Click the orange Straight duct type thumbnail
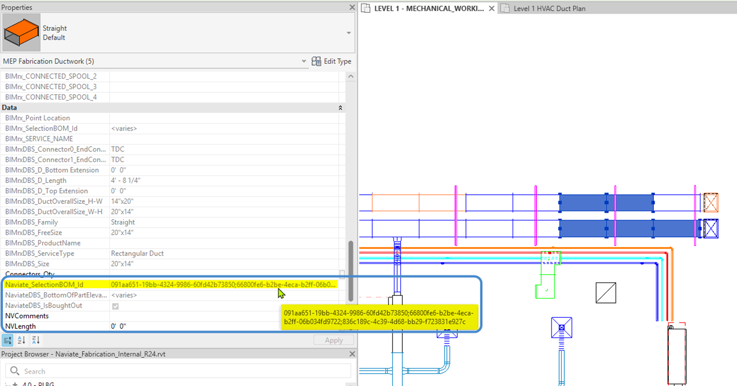 click(x=21, y=33)
